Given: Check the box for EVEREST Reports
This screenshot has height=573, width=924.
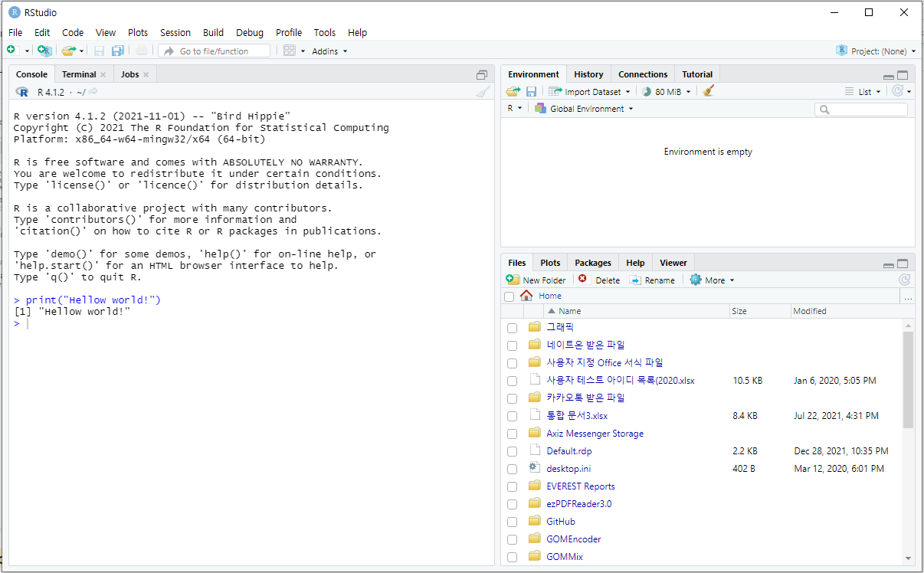Looking at the screenshot, I should coord(512,487).
